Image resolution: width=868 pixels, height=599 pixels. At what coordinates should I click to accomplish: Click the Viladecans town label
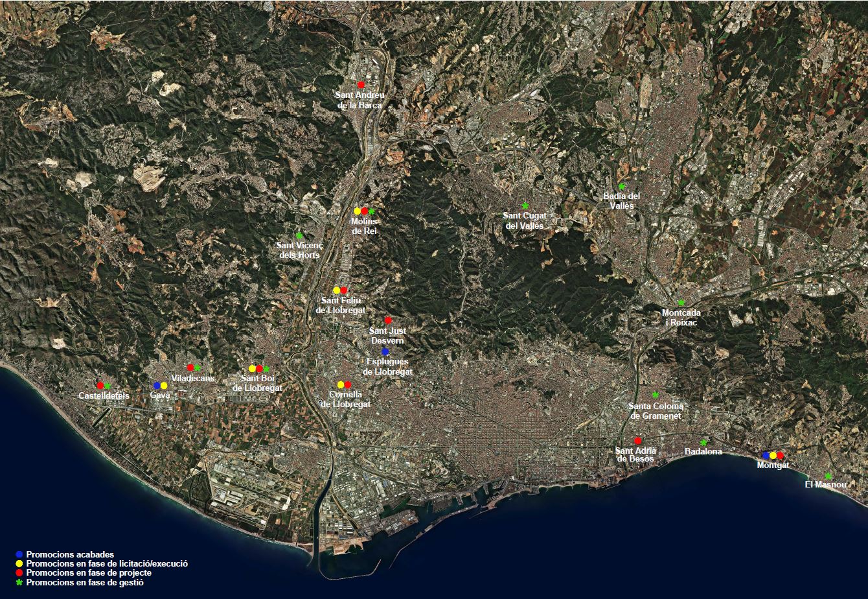[193, 378]
